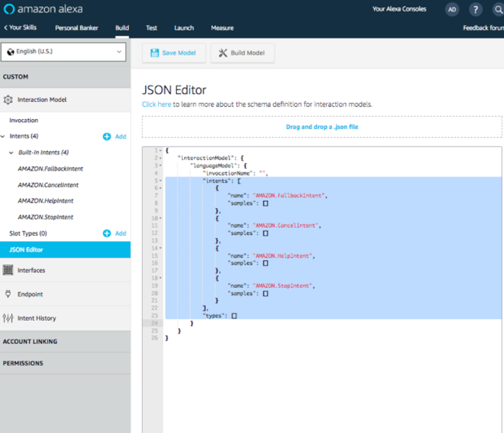Click the globe icon in language selector
The width and height of the screenshot is (504, 433).
click(x=10, y=52)
